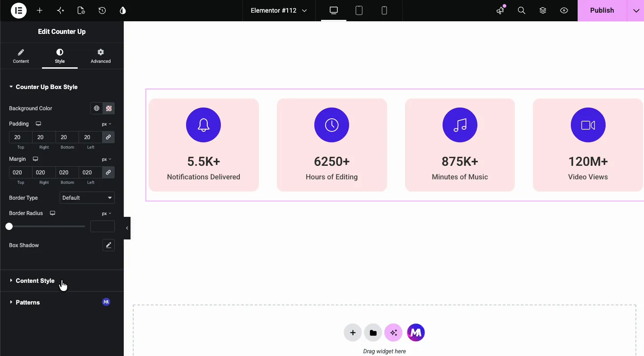Click the Add Element plus icon
The image size is (644, 356).
coord(40,10)
